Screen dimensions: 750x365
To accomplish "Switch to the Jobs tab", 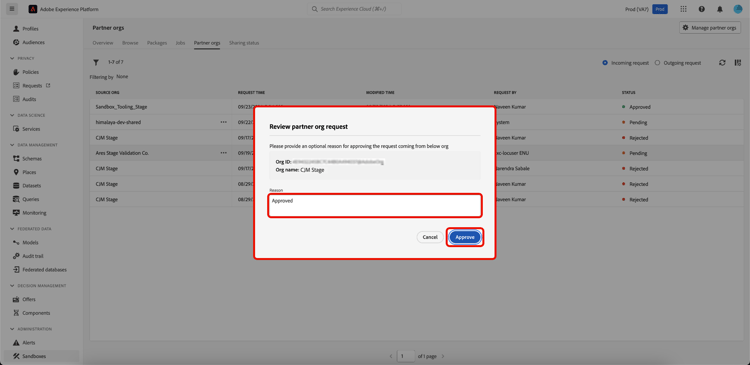I will pos(180,43).
